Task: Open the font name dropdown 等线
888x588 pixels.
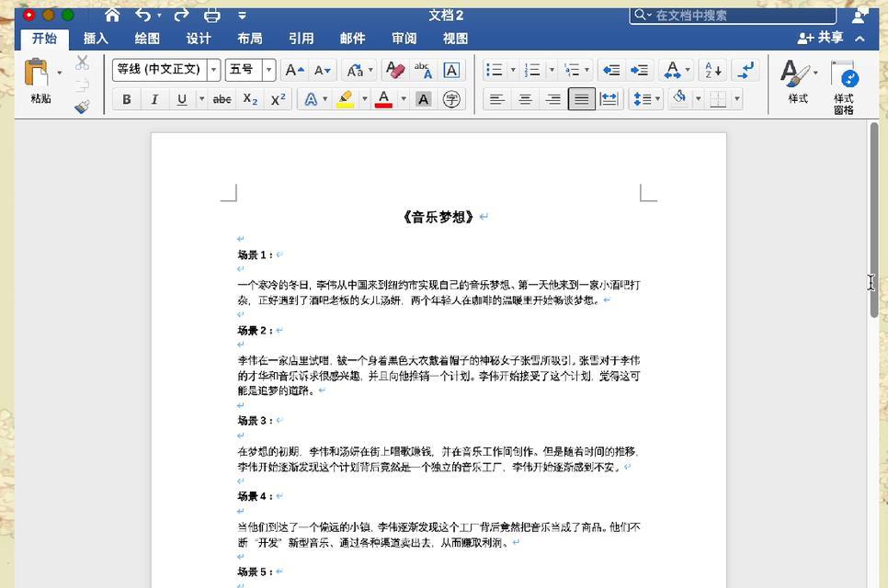Action: pos(213,70)
